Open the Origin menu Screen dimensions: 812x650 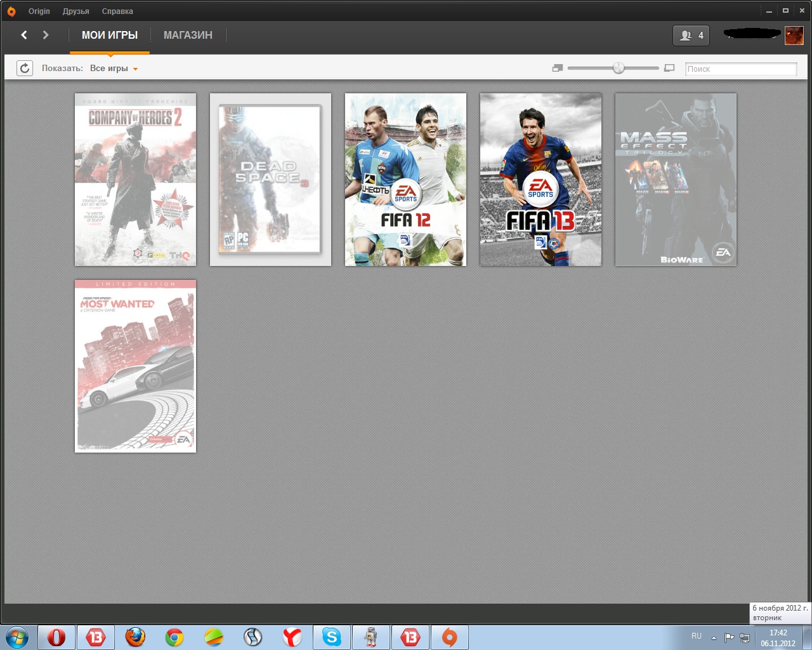[x=39, y=11]
